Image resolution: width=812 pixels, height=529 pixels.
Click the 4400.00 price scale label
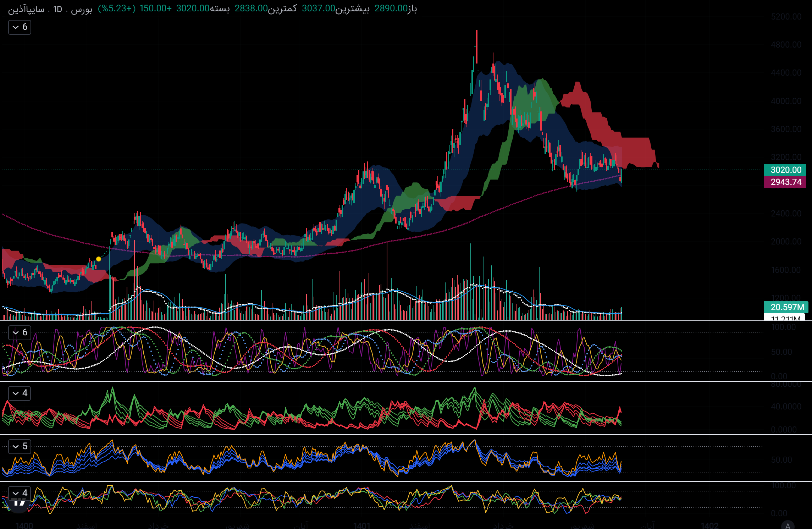point(786,73)
